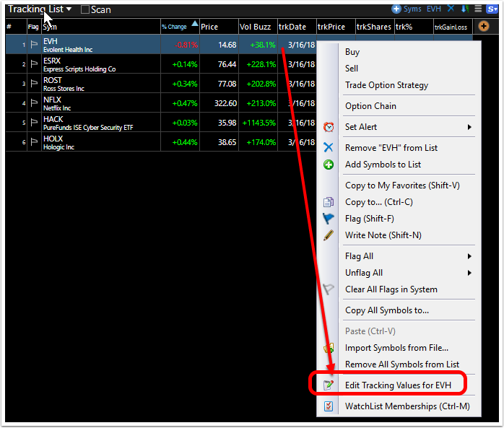Expand the Unflag All submenu arrow
This screenshot has width=504, height=428.
(x=469, y=273)
